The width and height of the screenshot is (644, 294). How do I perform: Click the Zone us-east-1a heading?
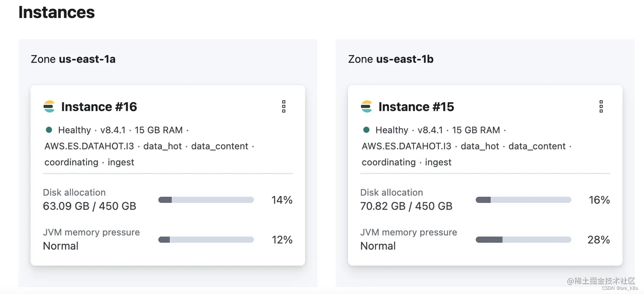tap(73, 59)
